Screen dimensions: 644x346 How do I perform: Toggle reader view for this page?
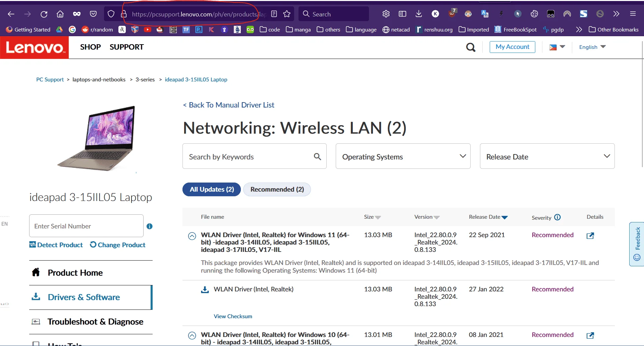(274, 14)
